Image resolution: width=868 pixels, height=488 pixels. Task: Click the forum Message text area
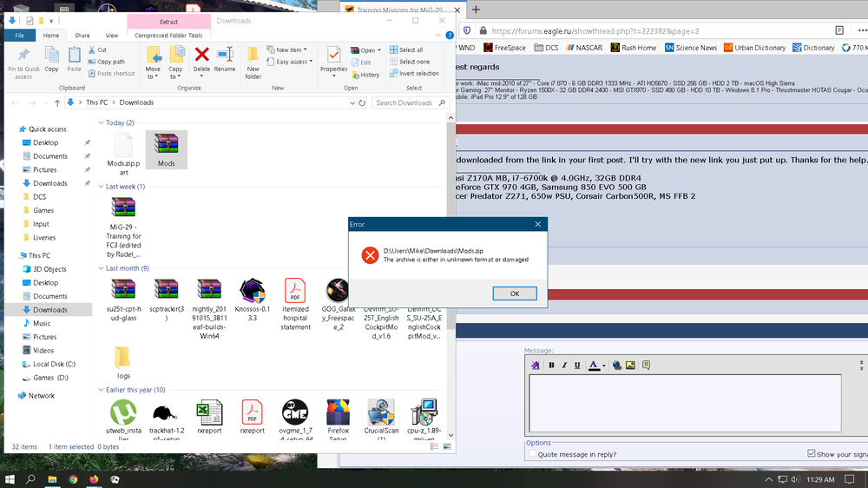pyautogui.click(x=685, y=403)
